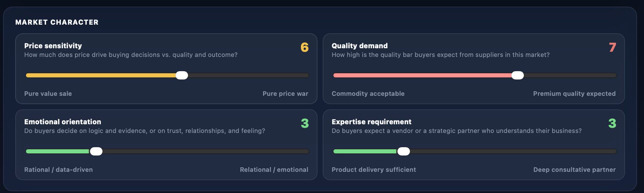Click the 'Premium quality expected' label
The height and width of the screenshot is (193, 644).
point(574,94)
